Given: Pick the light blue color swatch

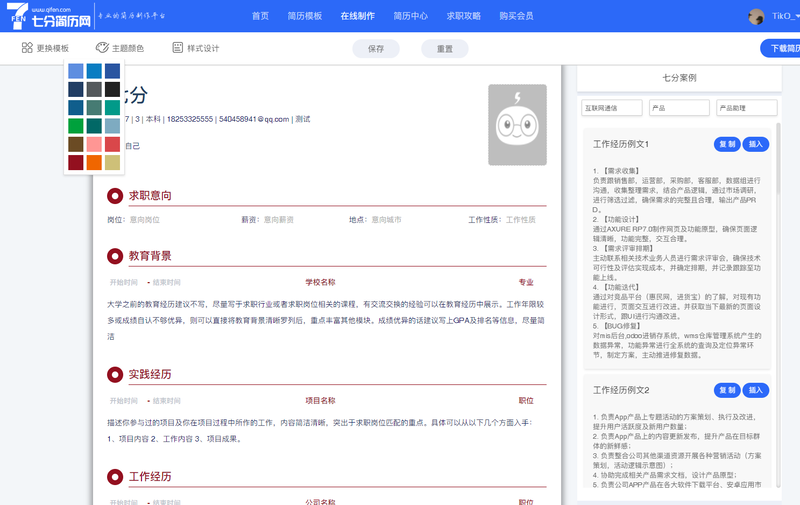Looking at the screenshot, I should 76,71.
